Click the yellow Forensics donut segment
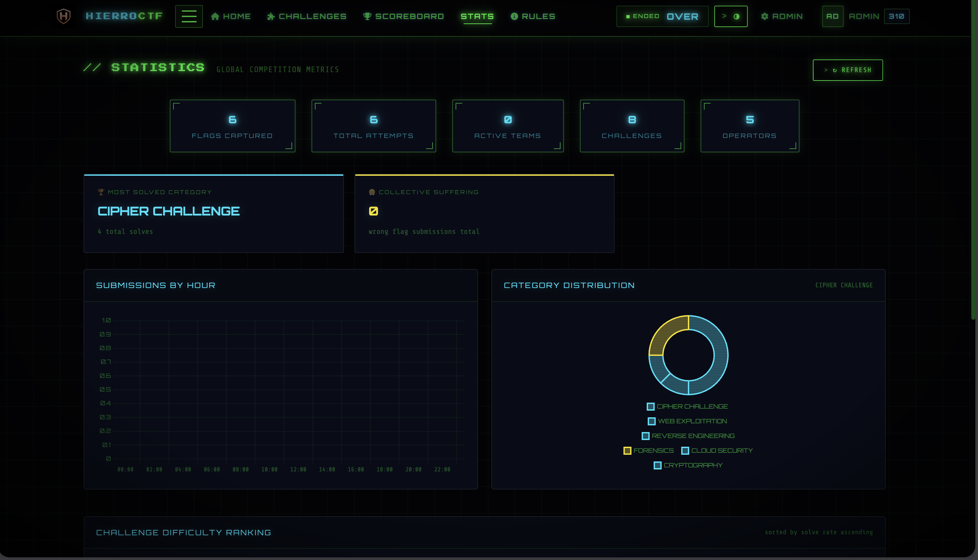Screen dimensions: 978x560 coord(665,331)
